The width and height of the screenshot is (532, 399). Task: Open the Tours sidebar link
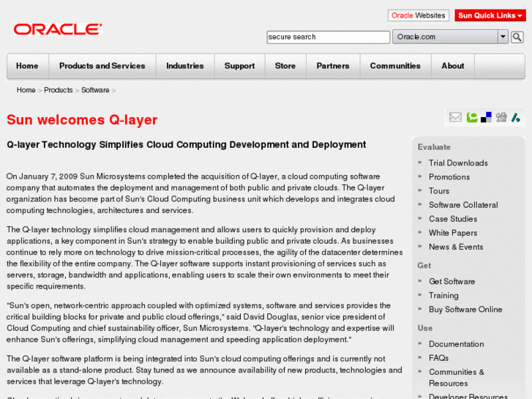coord(439,191)
